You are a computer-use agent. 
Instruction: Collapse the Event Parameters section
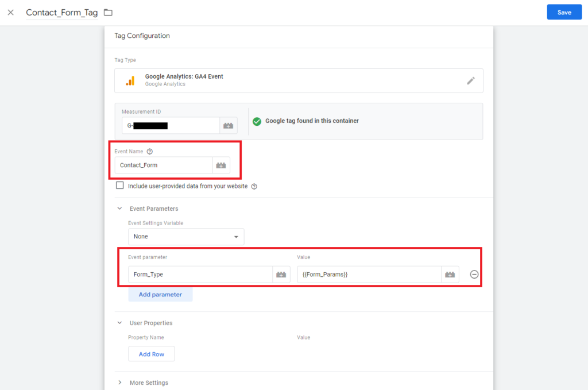(x=120, y=208)
